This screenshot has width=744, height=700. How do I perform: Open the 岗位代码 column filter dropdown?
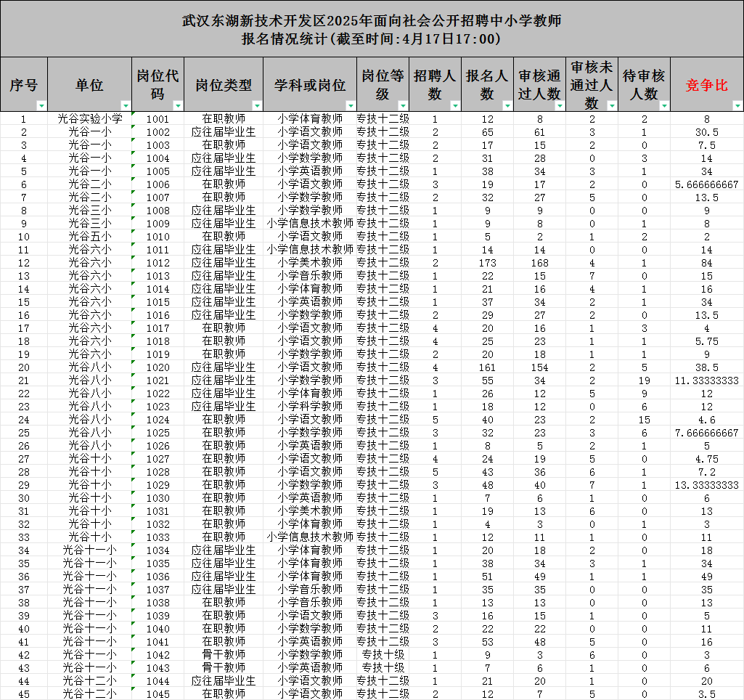pyautogui.click(x=178, y=105)
